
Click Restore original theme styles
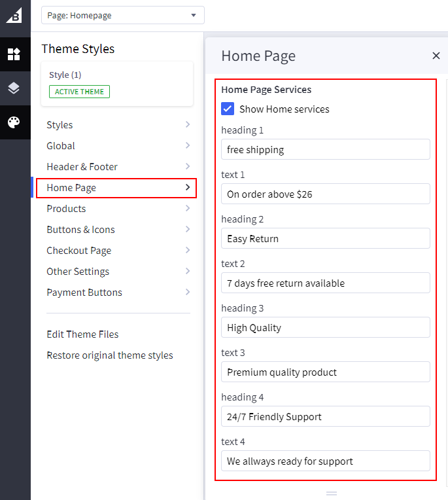(x=110, y=355)
